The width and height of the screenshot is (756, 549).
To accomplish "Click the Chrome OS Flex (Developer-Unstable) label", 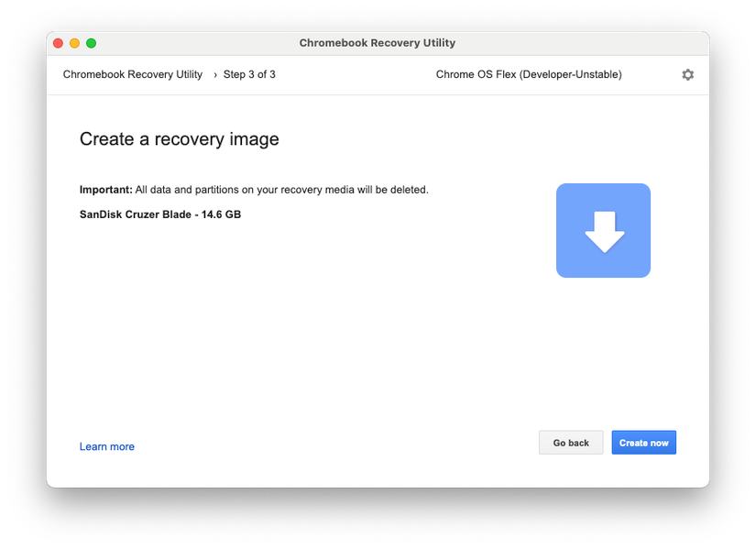I will 530,74.
